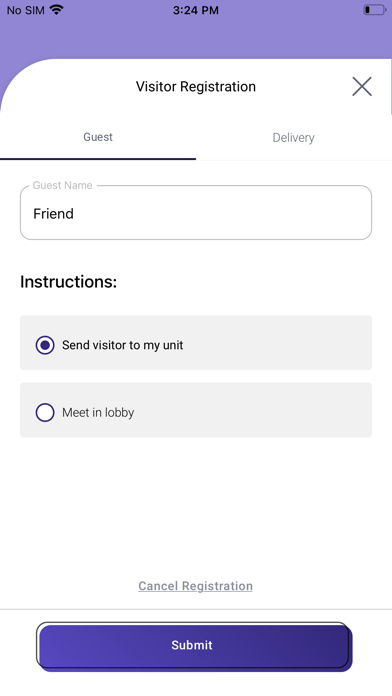Submit the visitor registration
The height and width of the screenshot is (696, 392).
pos(194,646)
